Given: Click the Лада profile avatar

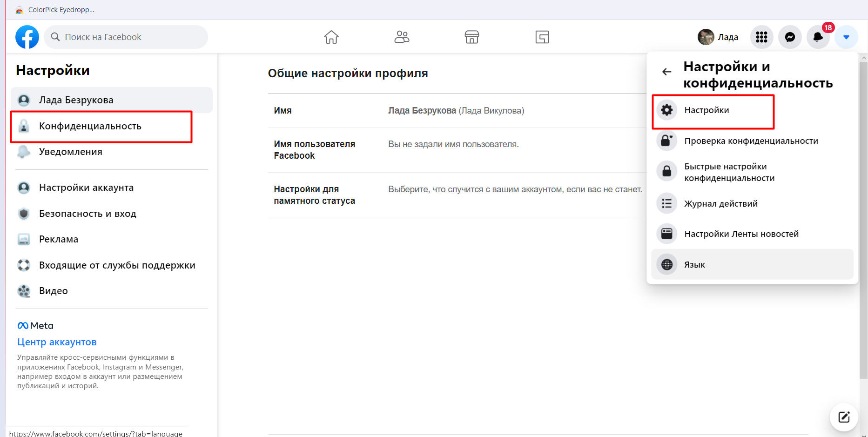Looking at the screenshot, I should tap(706, 37).
